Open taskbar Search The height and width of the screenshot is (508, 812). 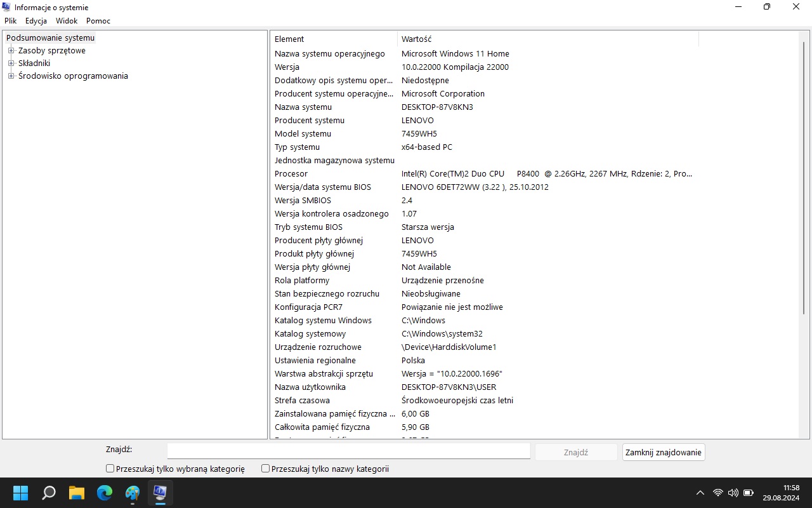49,492
